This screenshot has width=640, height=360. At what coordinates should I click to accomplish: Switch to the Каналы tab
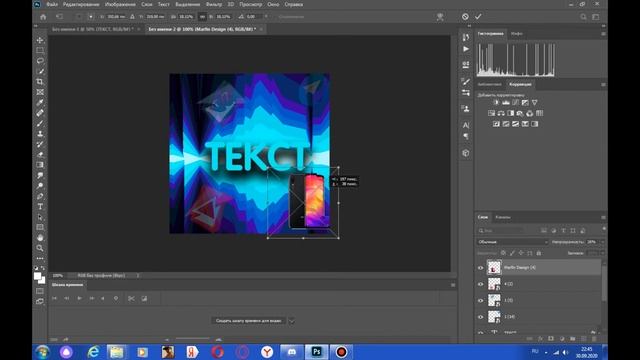tap(503, 217)
